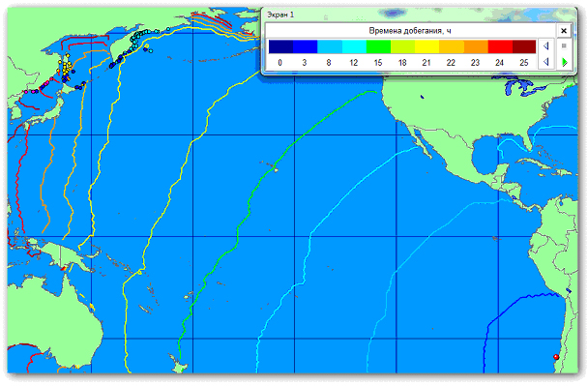Click the upper left-pointing triangle arrow
This screenshot has height=386, width=588.
(546, 45)
